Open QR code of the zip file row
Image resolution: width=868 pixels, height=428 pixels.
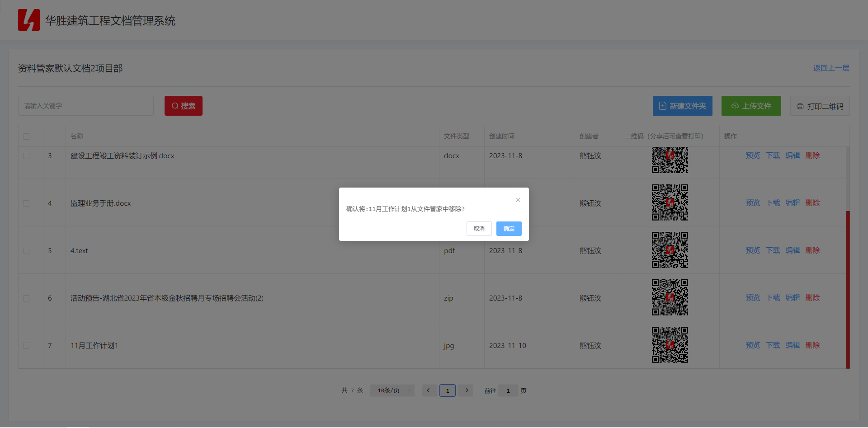[670, 297]
